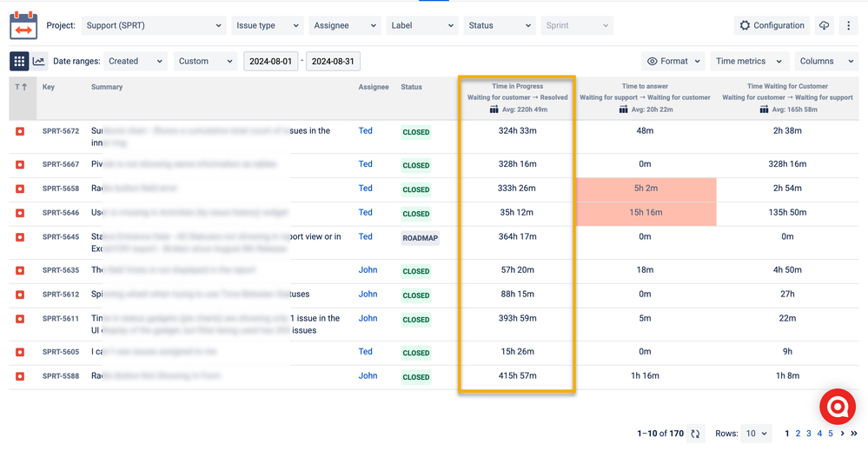Open Configuration settings
868x451 pixels.
click(772, 25)
